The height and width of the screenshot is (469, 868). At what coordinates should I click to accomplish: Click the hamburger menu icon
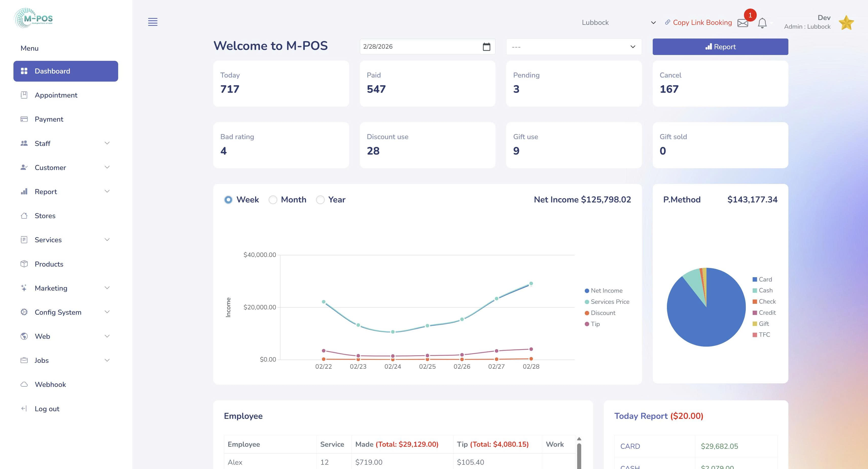click(153, 22)
